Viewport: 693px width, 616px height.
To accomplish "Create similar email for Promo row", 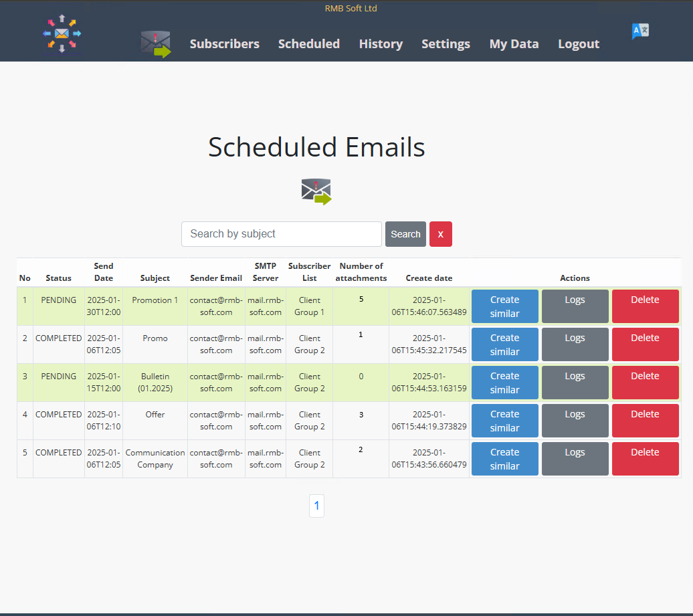I will [x=505, y=344].
